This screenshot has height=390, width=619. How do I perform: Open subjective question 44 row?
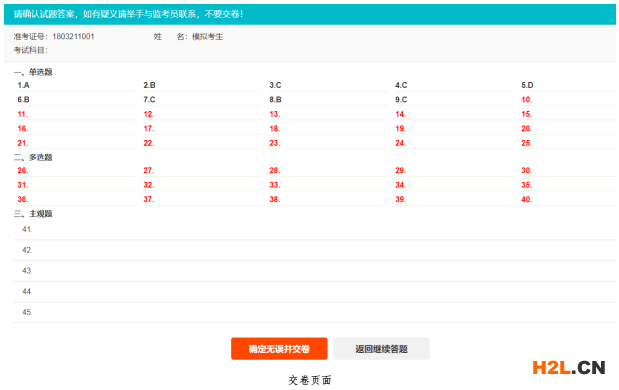click(315, 292)
